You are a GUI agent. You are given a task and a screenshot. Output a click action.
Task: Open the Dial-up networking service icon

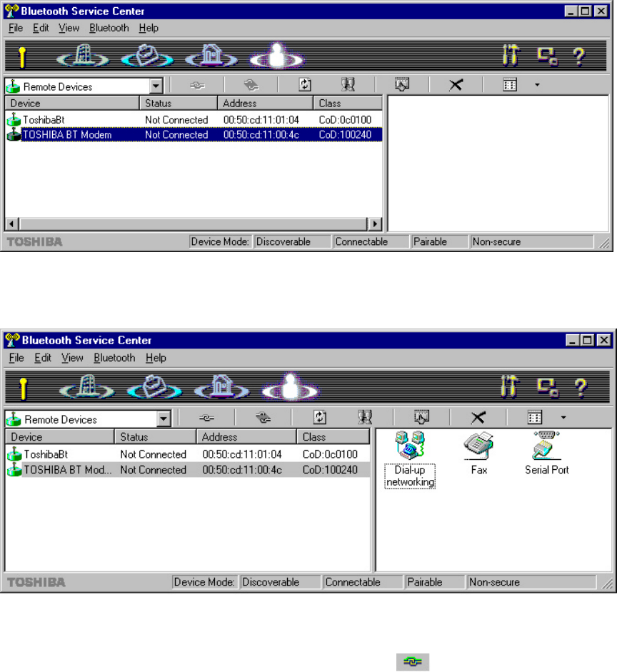tap(410, 460)
